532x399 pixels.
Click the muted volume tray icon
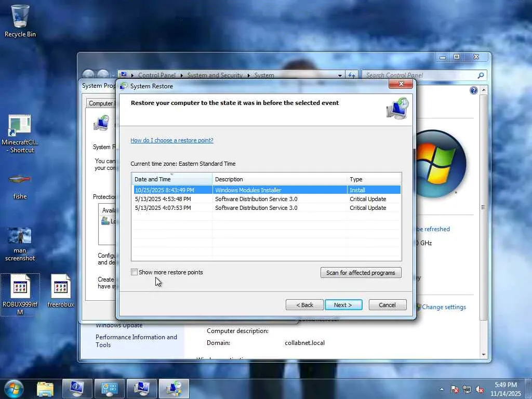click(x=480, y=390)
